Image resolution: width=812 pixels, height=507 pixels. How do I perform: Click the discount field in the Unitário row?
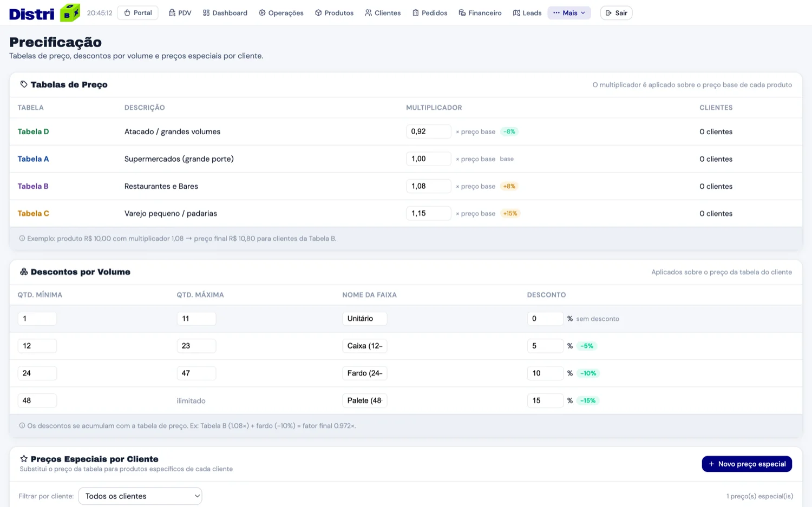(545, 319)
